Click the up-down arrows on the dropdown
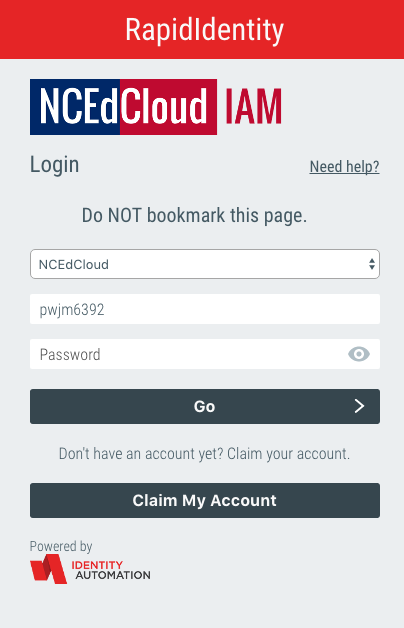The height and width of the screenshot is (628, 404). pos(372,264)
